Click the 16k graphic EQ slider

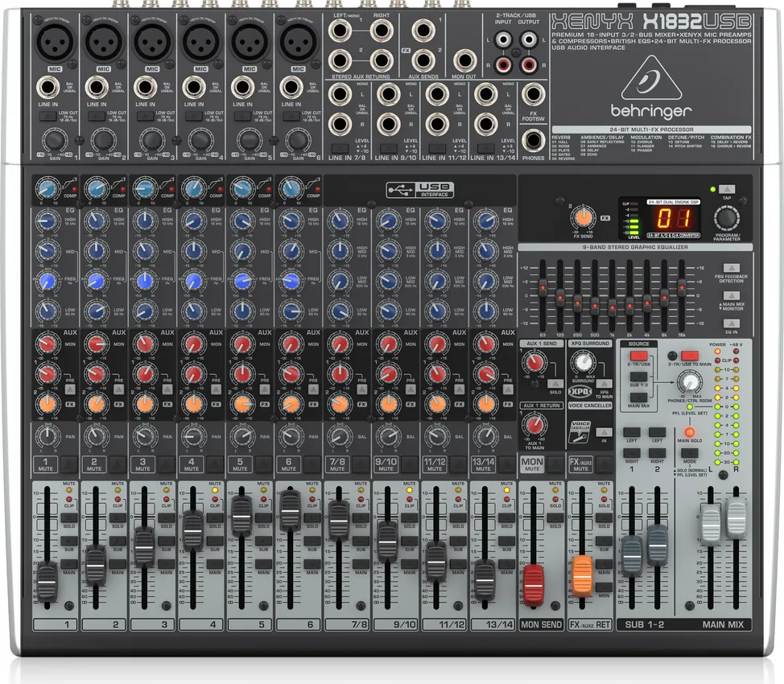[682, 286]
